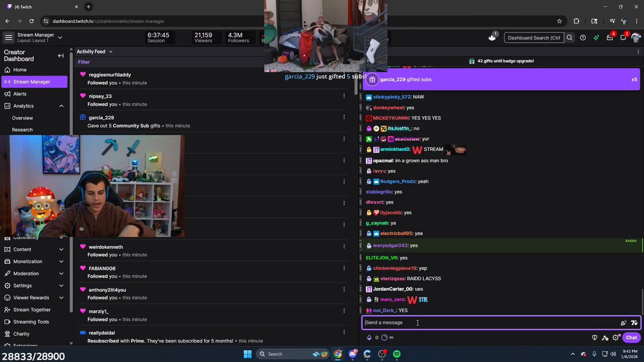Open the help question-mark icon
Viewport: 644px width, 362px height.
tap(583, 38)
